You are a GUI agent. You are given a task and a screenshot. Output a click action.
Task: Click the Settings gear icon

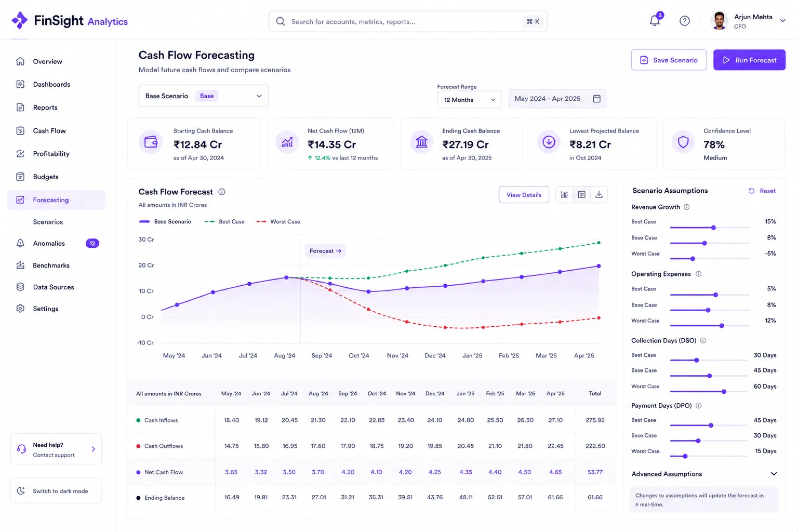pos(20,309)
